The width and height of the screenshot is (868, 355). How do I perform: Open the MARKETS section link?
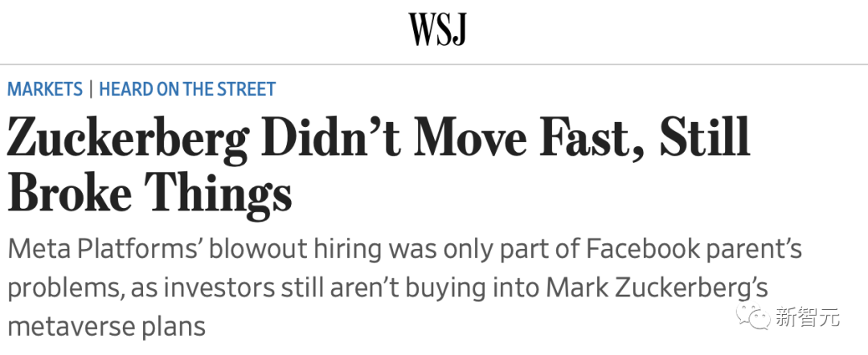tap(45, 89)
